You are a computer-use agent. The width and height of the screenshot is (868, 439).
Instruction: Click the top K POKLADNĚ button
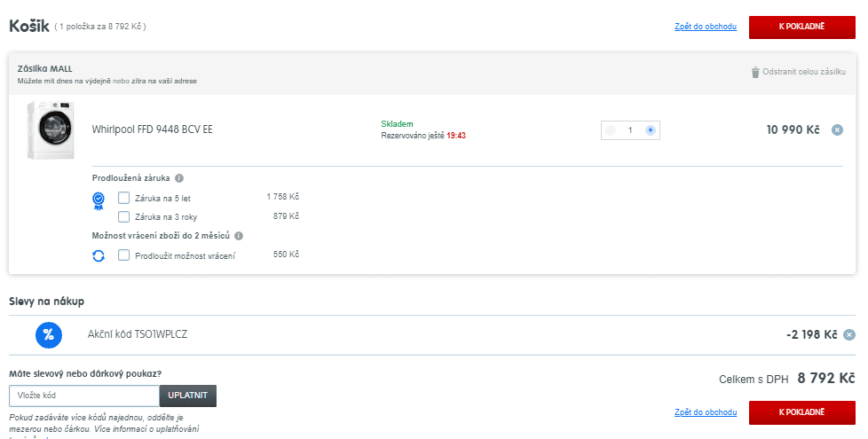[x=801, y=27]
